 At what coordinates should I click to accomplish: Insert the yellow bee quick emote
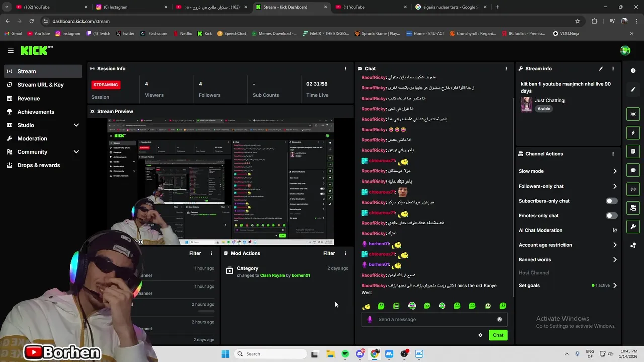[x=366, y=306]
